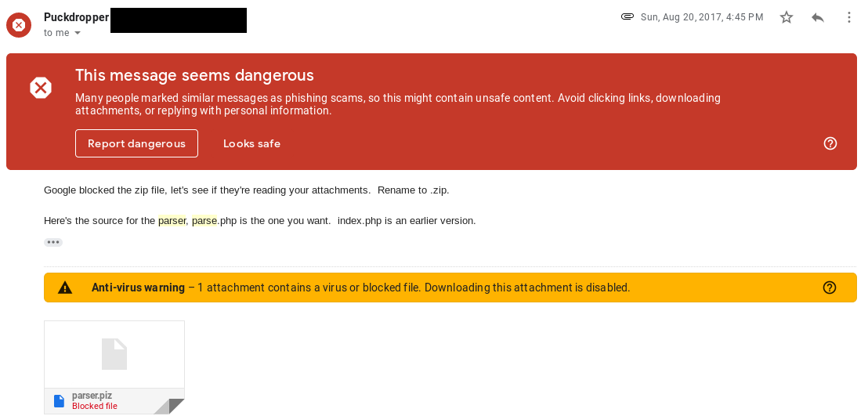868x416 pixels.
Task: Click the danger octagon icon in banner
Action: pyautogui.click(x=41, y=88)
